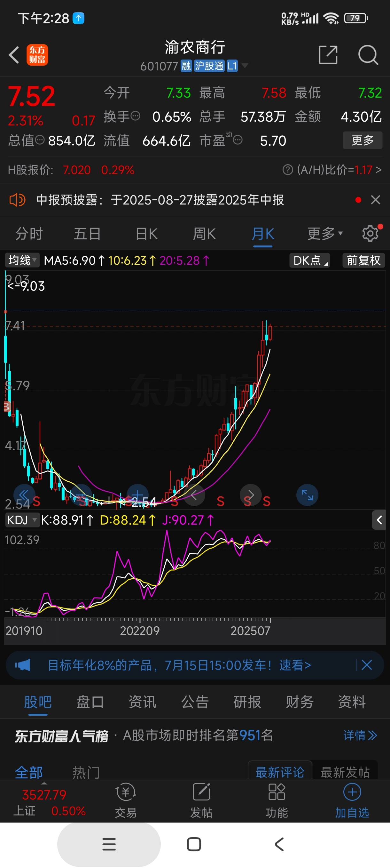Open chart settings gear icon
Screen dimensions: 390x868
click(x=370, y=234)
